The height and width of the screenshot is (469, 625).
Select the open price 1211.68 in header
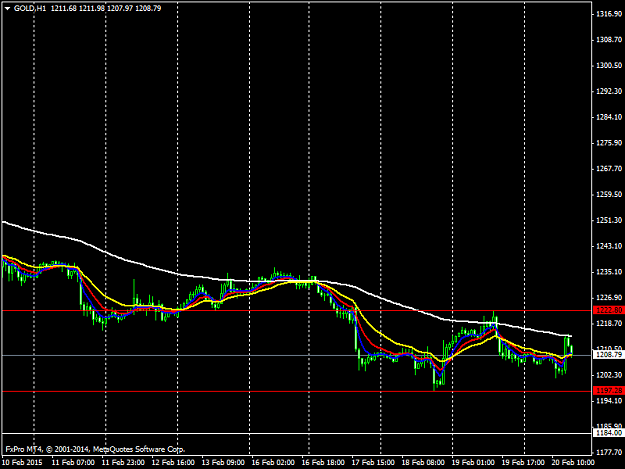click(64, 8)
